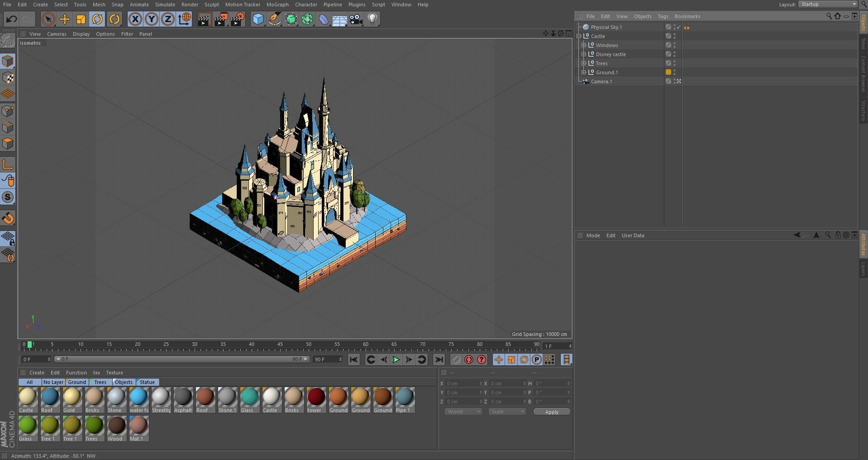
Task: Go to start of animation
Action: click(x=354, y=359)
